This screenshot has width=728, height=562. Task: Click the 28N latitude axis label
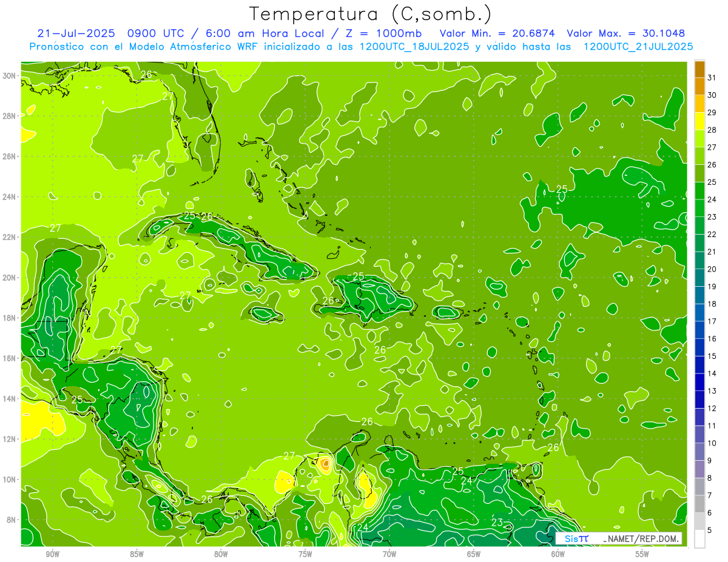[9, 116]
